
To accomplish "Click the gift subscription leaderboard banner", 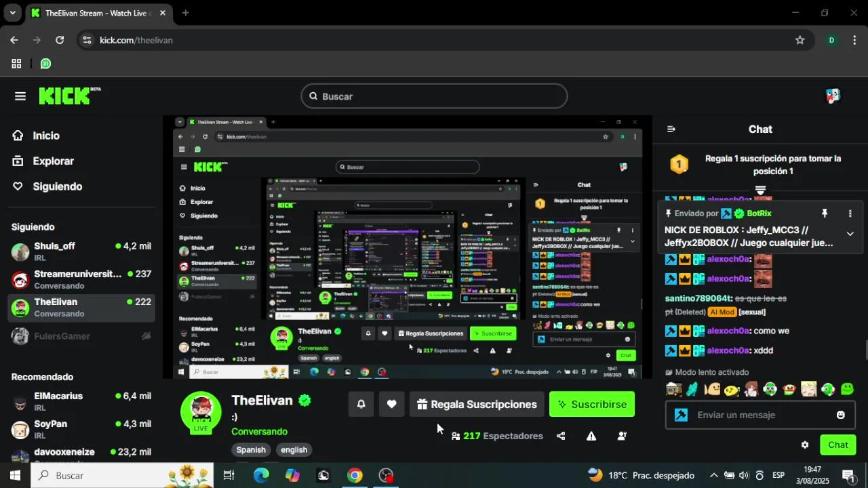I will click(x=760, y=165).
